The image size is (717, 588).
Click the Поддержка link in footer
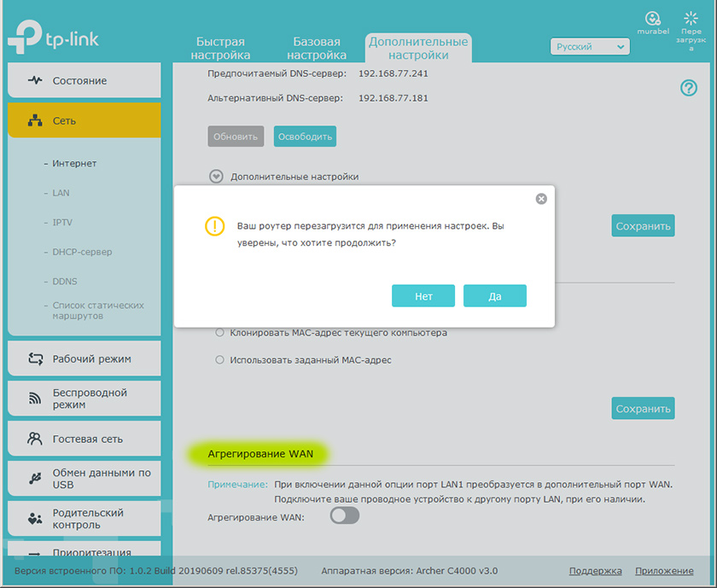click(595, 571)
